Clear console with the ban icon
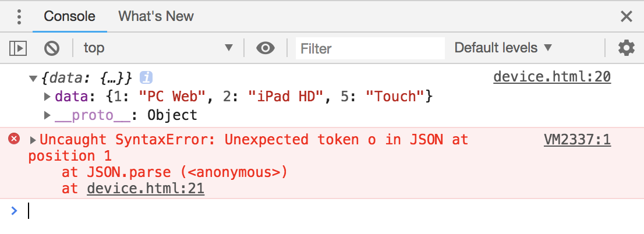The width and height of the screenshot is (644, 234). 52,48
